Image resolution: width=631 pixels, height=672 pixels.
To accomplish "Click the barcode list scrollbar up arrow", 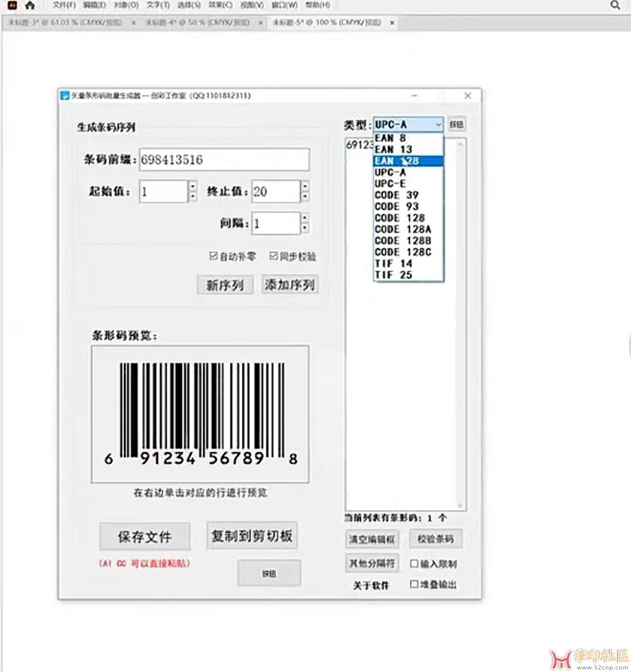I will point(460,144).
